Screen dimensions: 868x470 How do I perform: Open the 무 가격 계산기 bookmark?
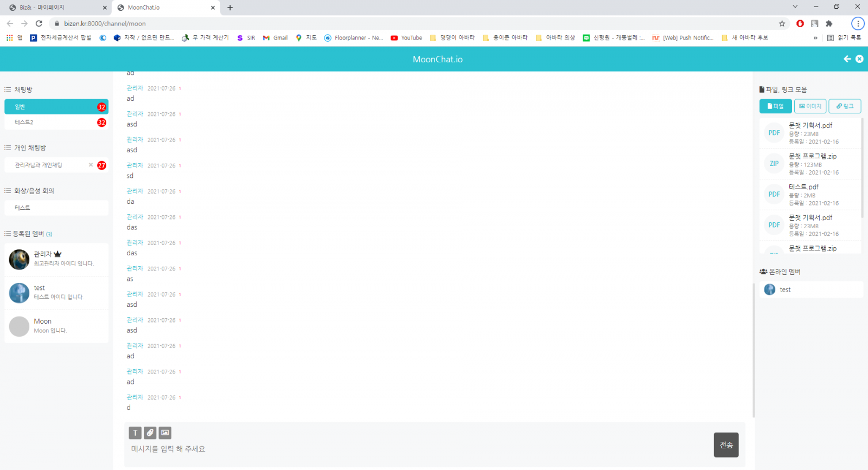205,38
